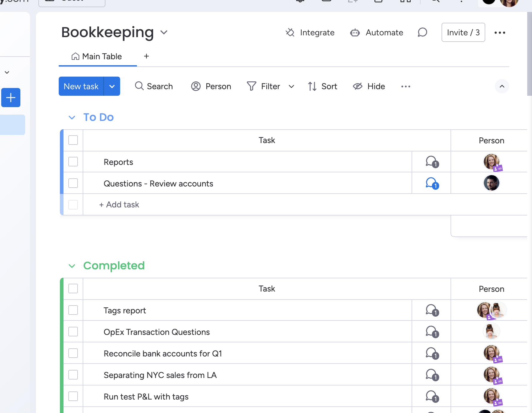Click the highlighted sidebar board item
Viewport: 532px width, 413px height.
tap(13, 125)
